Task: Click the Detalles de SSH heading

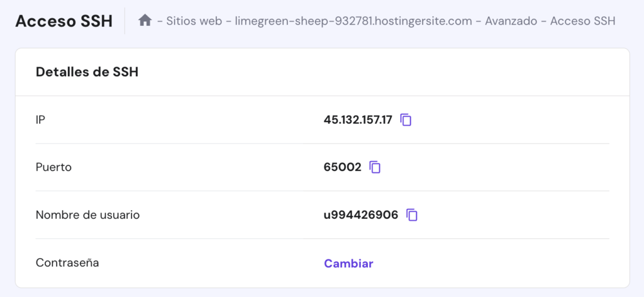Action: pos(87,72)
